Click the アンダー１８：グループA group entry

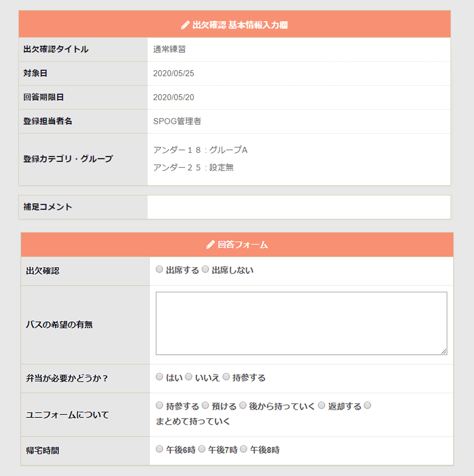pyautogui.click(x=201, y=150)
